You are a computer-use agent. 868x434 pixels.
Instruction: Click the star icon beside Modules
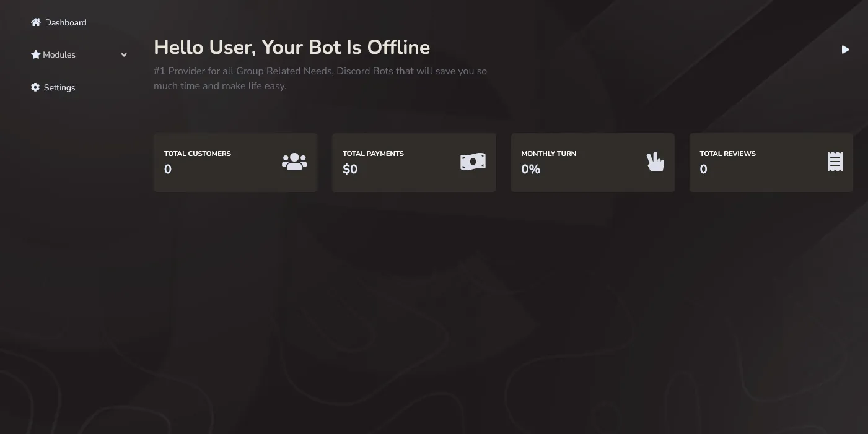click(35, 54)
